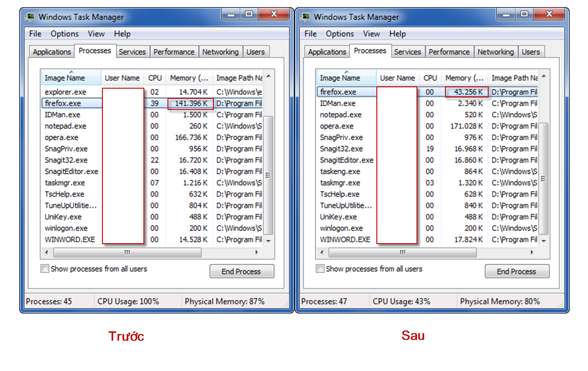Click vertical scrollbar thumb in right window
Screen dimensions: 588x371
tap(544, 178)
